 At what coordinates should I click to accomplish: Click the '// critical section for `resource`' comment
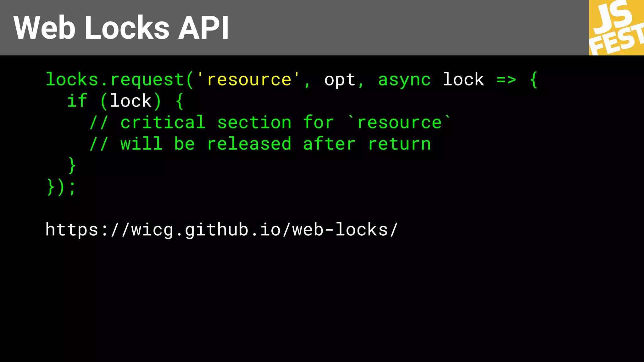(270, 122)
